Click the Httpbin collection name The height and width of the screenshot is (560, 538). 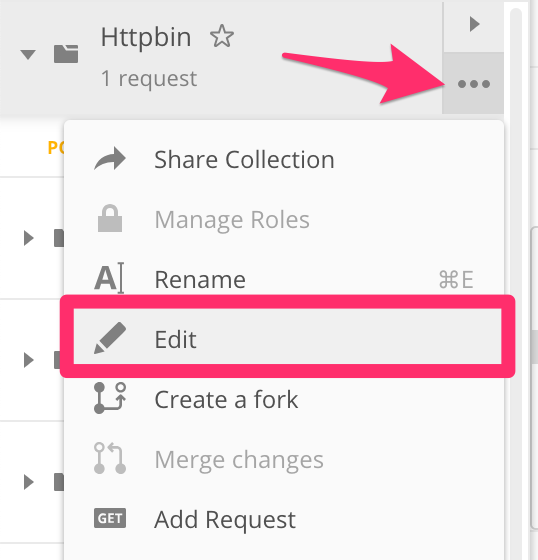146,37
